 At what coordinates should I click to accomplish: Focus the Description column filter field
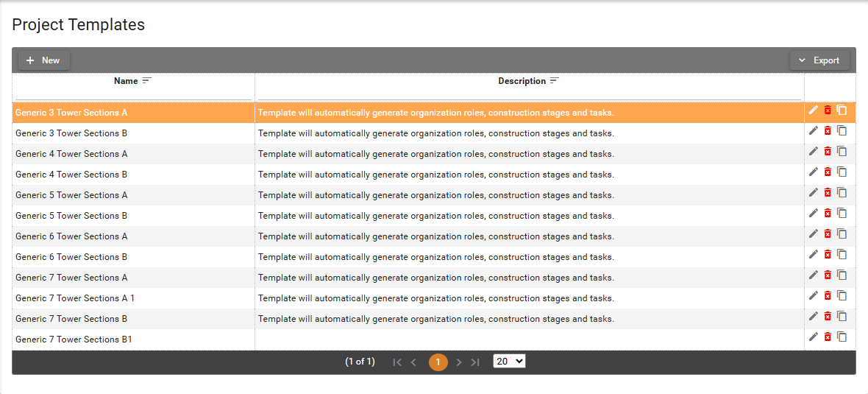pyautogui.click(x=529, y=94)
